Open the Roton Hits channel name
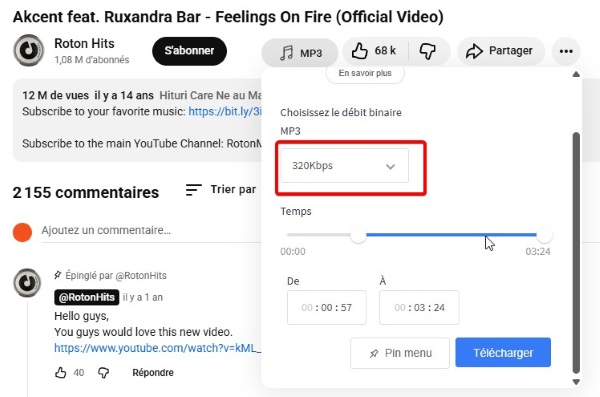The image size is (600, 397). [84, 44]
